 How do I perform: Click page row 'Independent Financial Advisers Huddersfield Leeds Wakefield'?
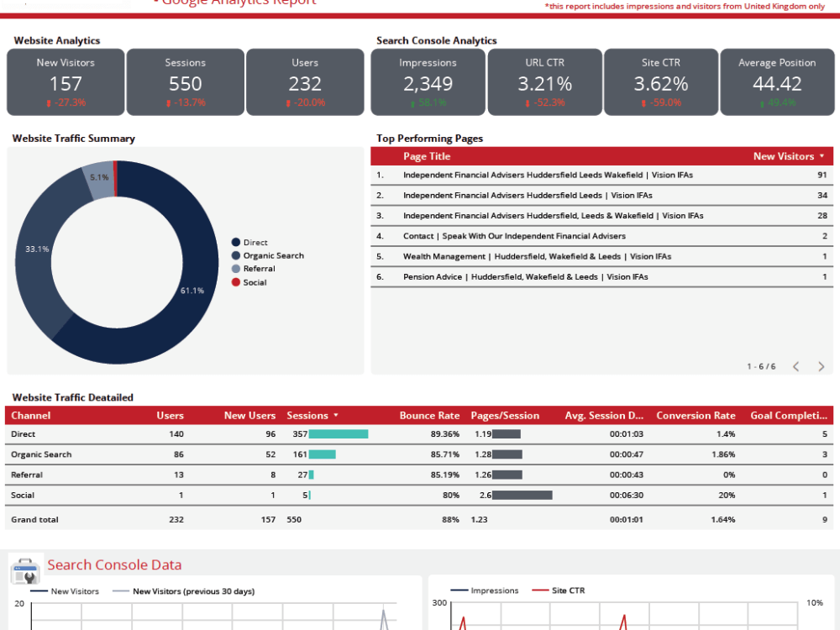pos(601,176)
